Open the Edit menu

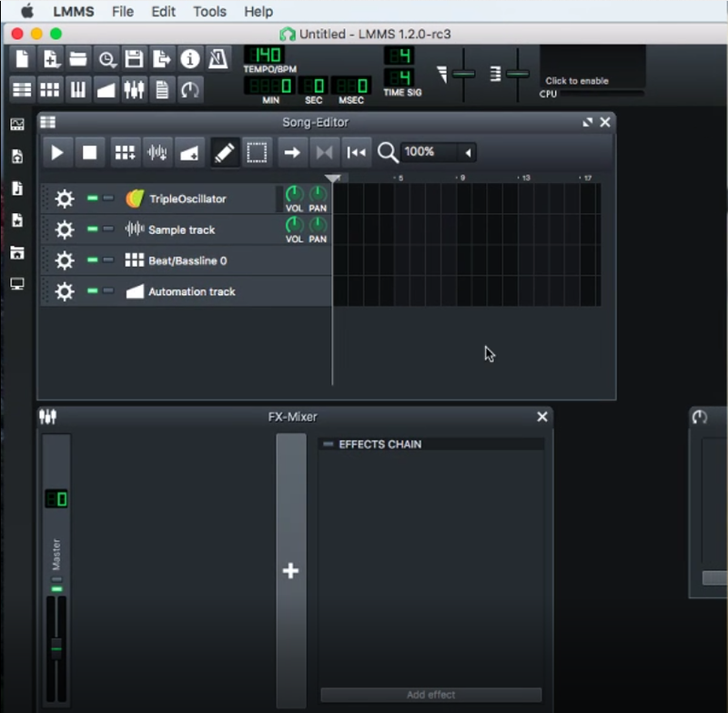click(164, 11)
